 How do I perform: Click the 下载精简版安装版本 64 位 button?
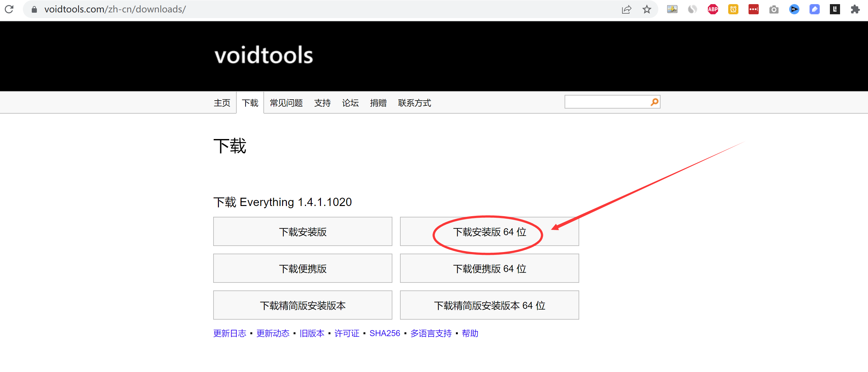click(489, 305)
